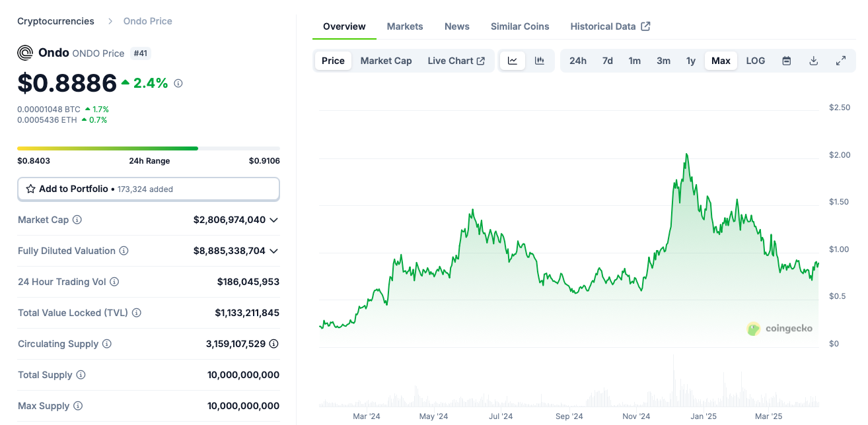868x425 pixels.
Task: Open the calendar date range picker
Action: (x=787, y=61)
